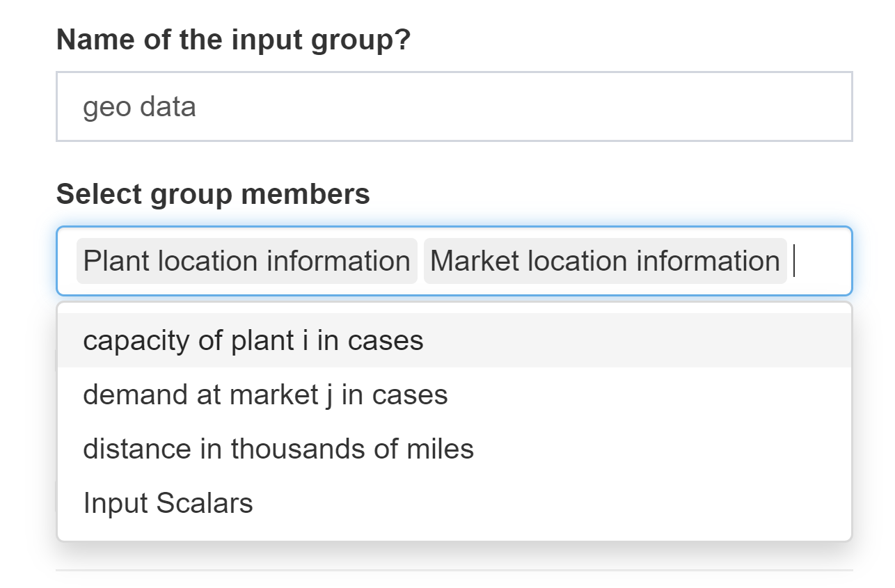This screenshot has width=895, height=588.
Task: Click the 'Market location information' tag
Action: (603, 260)
